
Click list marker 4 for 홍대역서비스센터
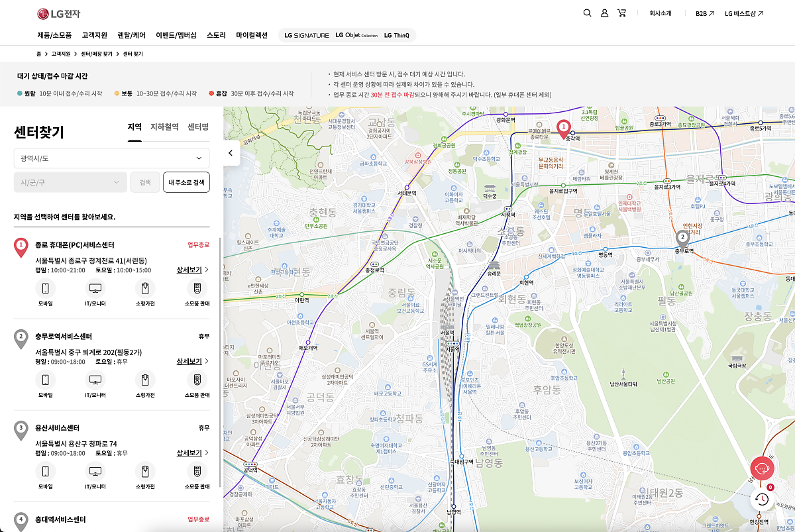(21, 521)
